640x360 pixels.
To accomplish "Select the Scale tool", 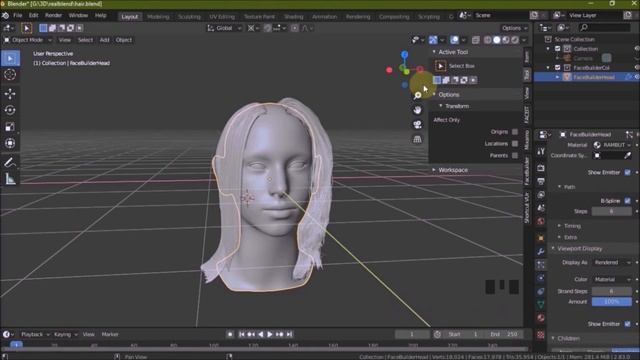I will 10,127.
